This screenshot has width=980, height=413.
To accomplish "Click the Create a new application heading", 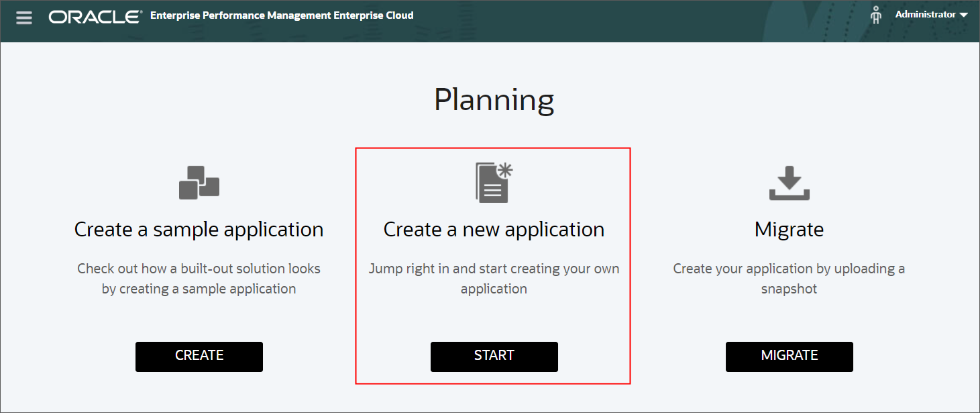I will [x=494, y=229].
